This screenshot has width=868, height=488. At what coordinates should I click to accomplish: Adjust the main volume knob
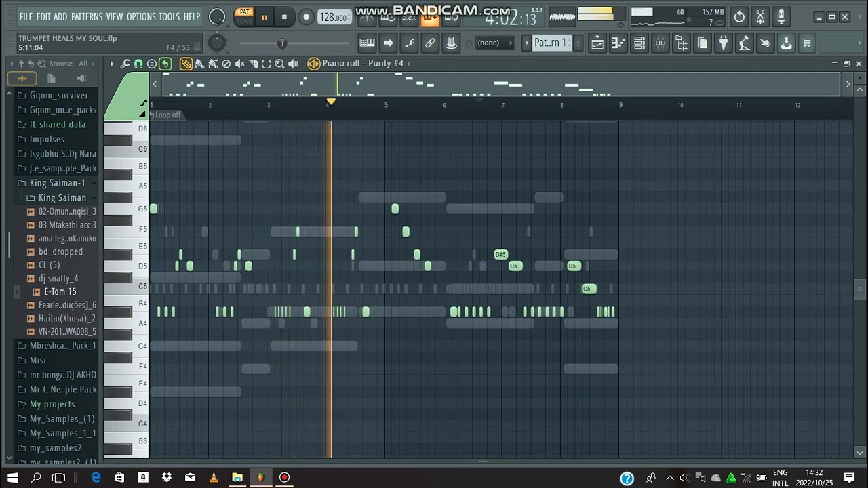(217, 17)
